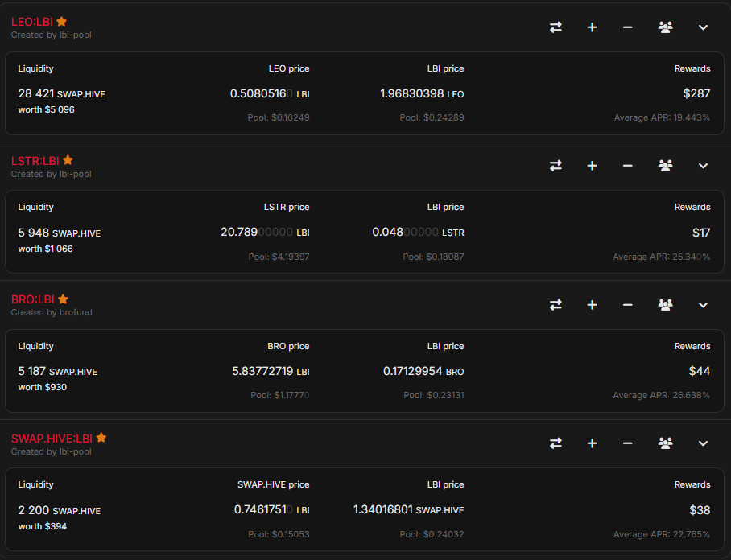Show liquidity providers of the BRO:LBI pool

[x=665, y=305]
